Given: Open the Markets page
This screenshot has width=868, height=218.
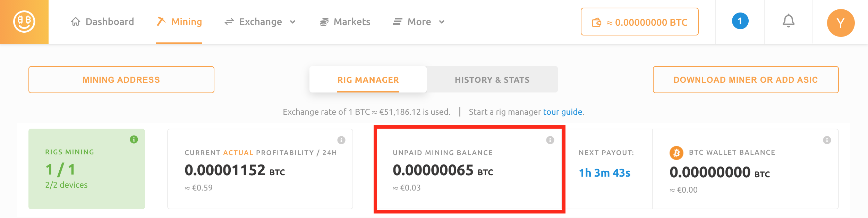Looking at the screenshot, I should click(345, 22).
